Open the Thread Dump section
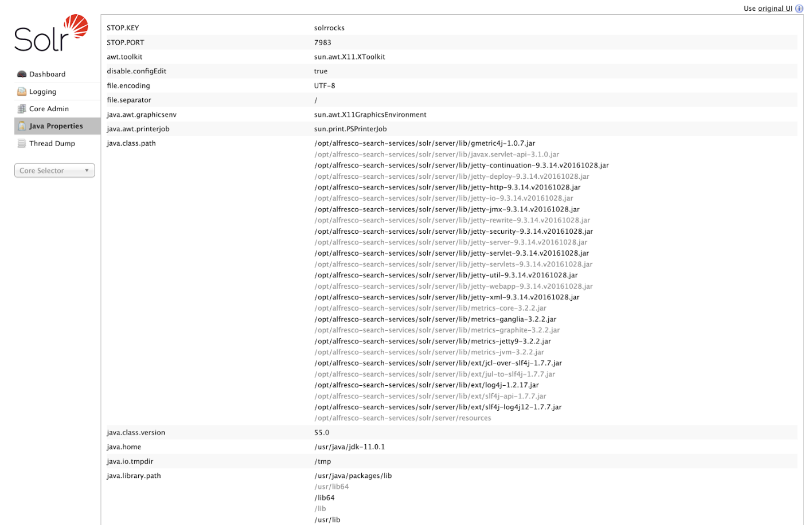Viewport: 812px width, 525px height. 52,143
